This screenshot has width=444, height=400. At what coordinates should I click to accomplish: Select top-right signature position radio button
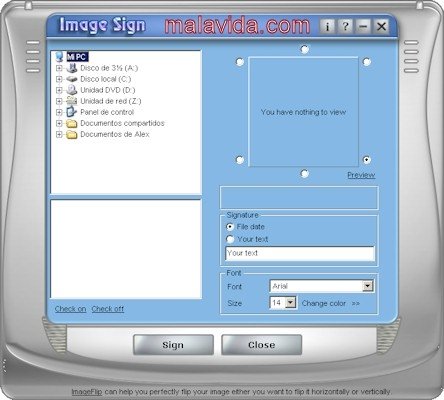367,62
